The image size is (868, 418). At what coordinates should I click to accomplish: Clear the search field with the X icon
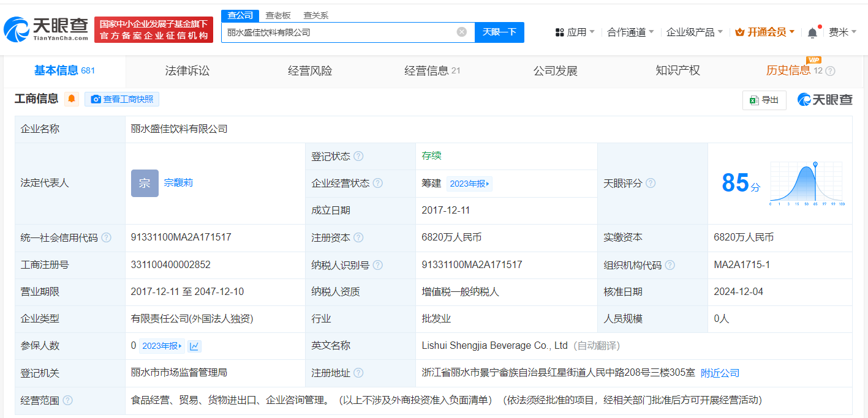coord(462,32)
